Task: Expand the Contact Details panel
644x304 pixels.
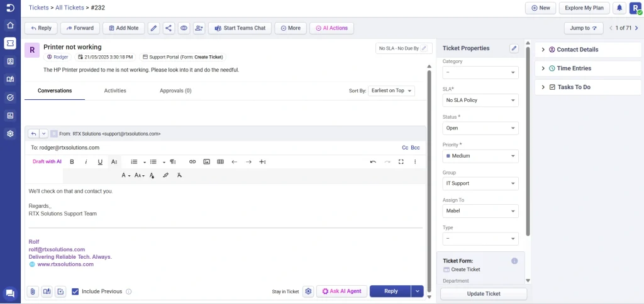Action: click(589, 50)
